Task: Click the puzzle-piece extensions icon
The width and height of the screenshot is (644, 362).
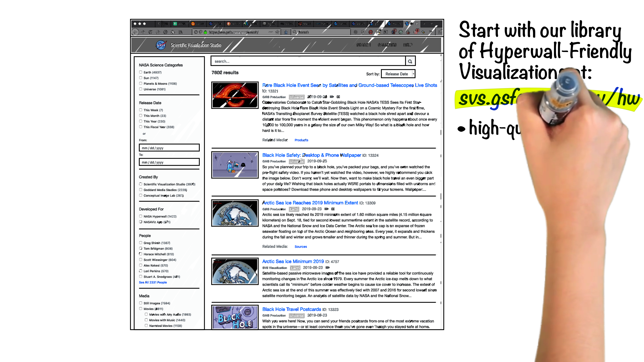Action: (x=173, y=32)
